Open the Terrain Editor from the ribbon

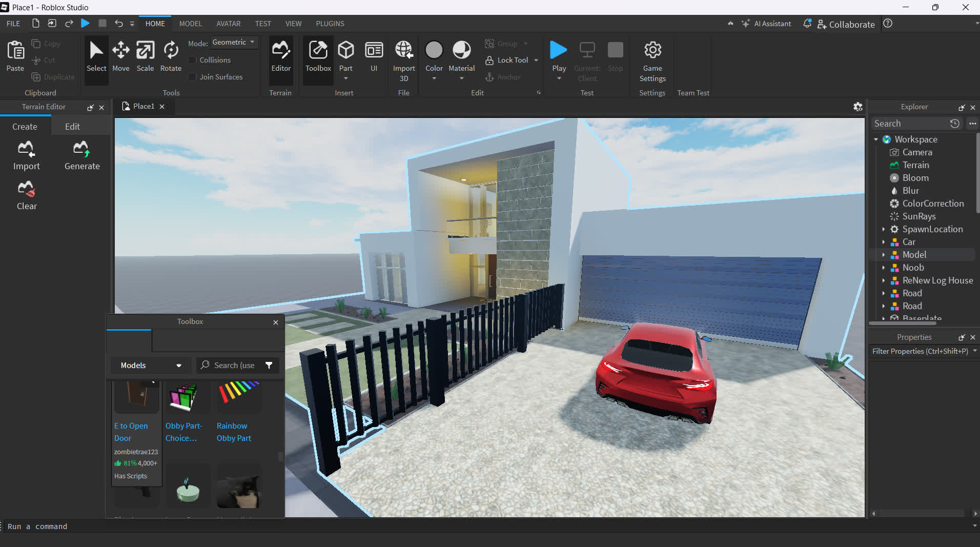point(281,56)
